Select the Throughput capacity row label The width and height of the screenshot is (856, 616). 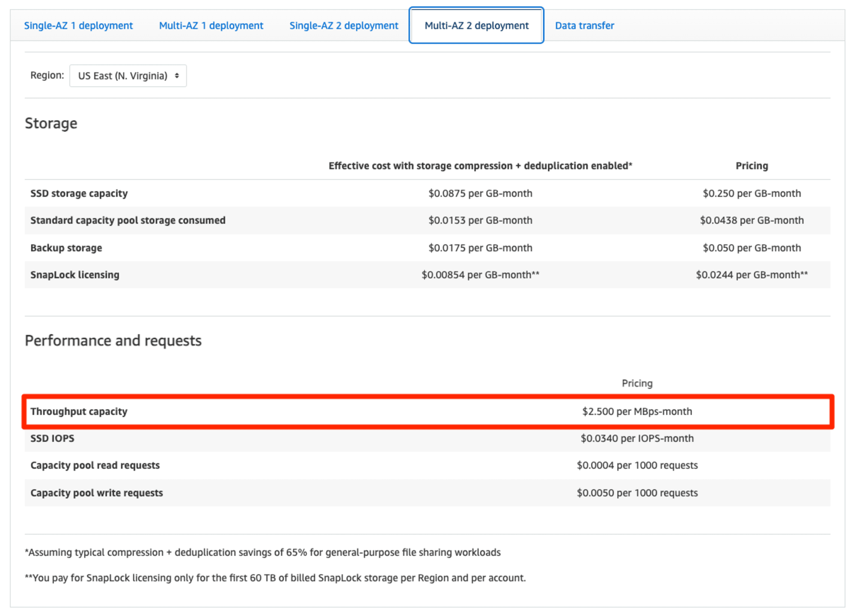[x=79, y=411]
